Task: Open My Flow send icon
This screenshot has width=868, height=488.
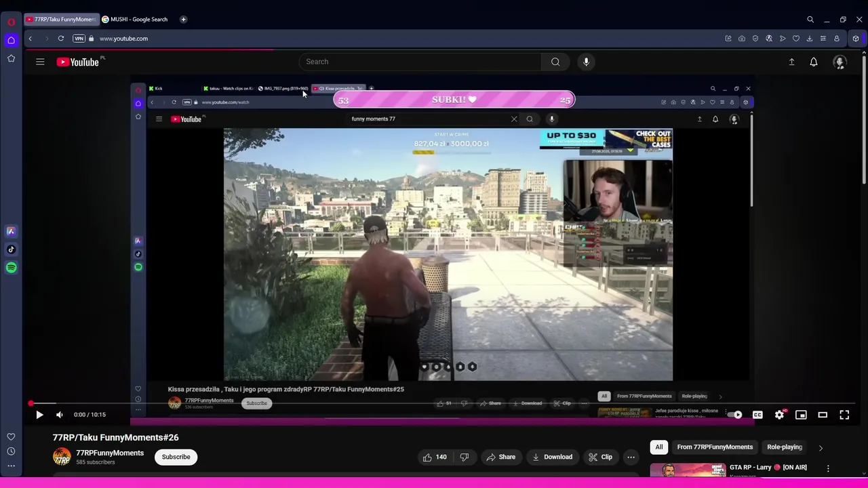Action: pos(783,39)
